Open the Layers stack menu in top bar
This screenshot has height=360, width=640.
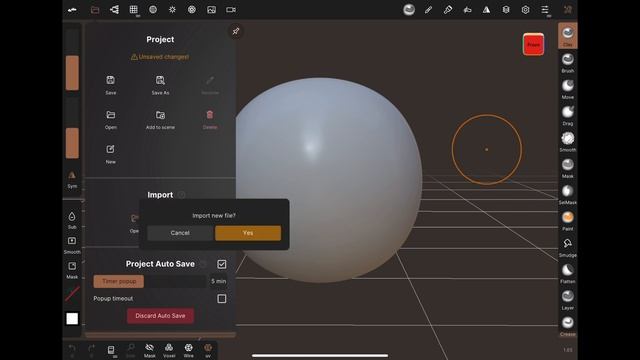[x=506, y=10]
